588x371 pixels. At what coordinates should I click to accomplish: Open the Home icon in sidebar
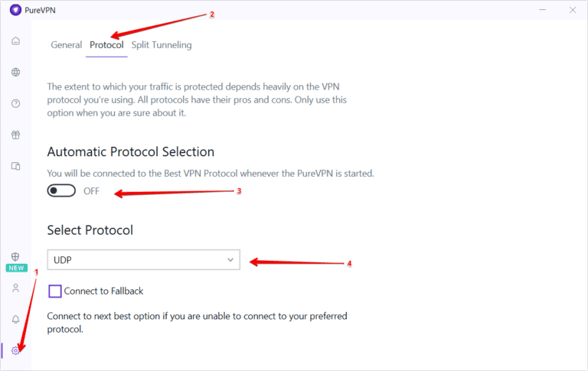15,41
